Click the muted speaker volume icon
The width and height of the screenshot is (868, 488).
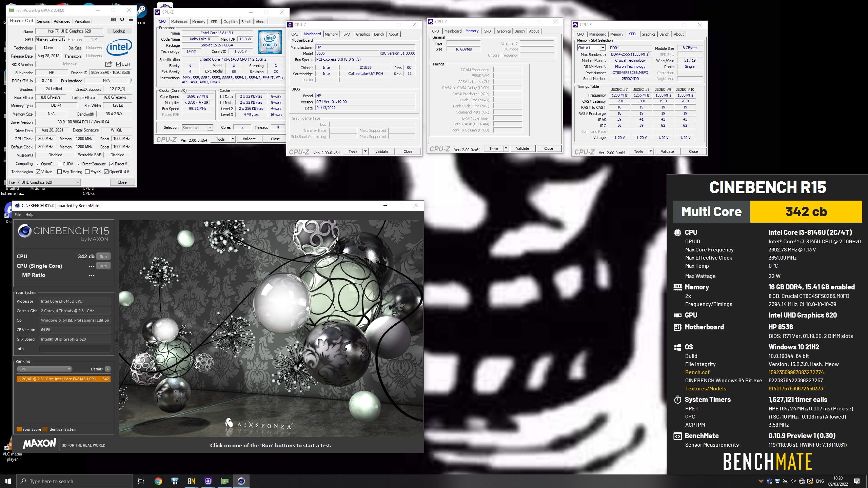[x=793, y=481]
